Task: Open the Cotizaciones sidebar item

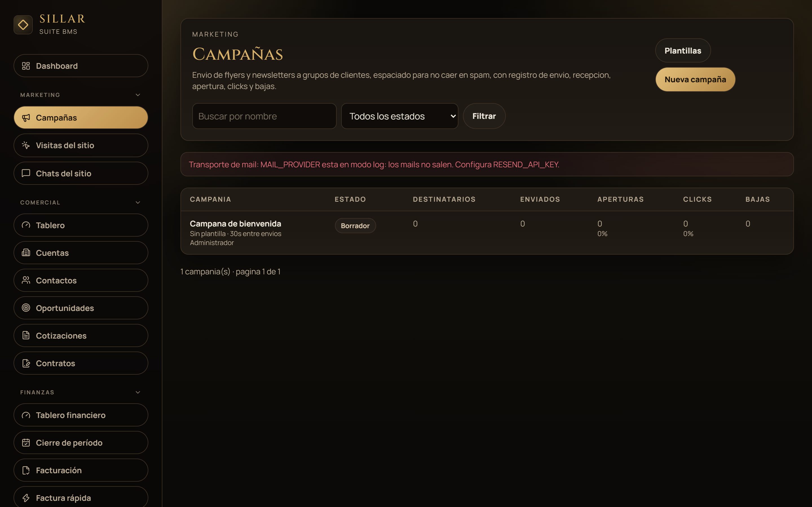Action: click(x=81, y=336)
